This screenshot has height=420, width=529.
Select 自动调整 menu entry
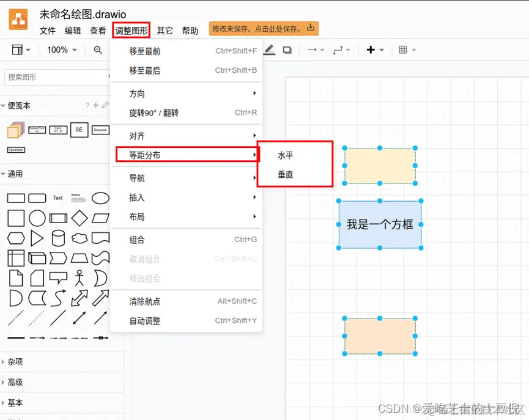[x=186, y=320]
